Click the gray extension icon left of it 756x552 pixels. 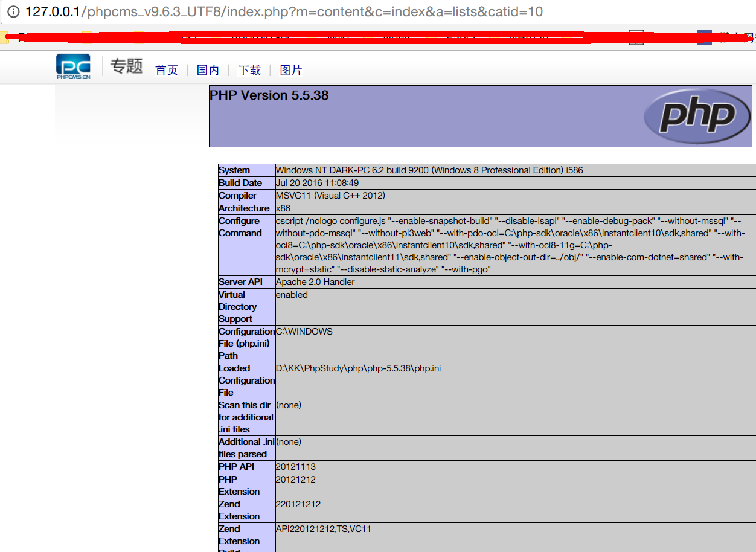636,37
